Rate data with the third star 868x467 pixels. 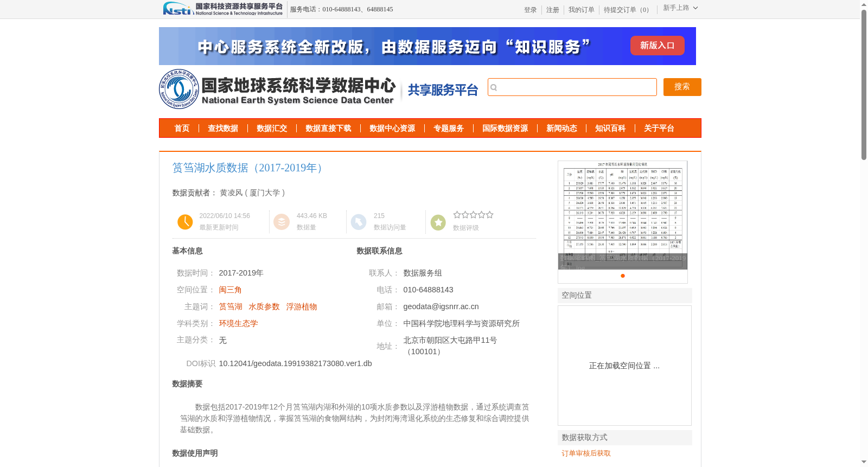point(473,215)
